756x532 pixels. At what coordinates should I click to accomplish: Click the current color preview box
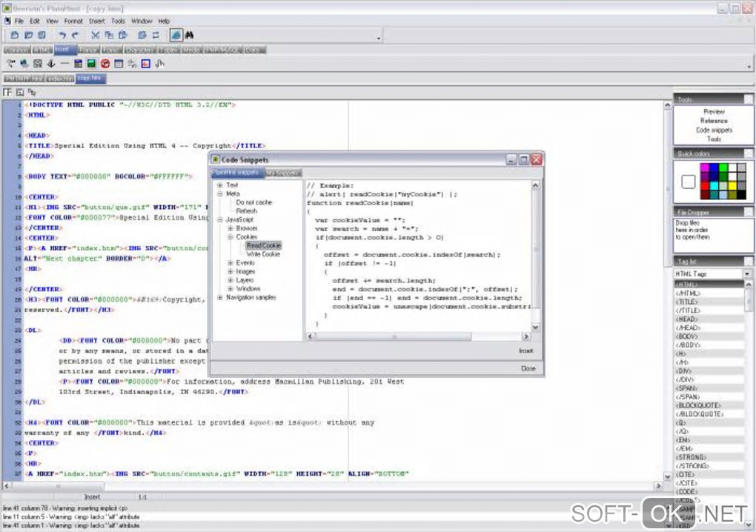click(x=688, y=182)
